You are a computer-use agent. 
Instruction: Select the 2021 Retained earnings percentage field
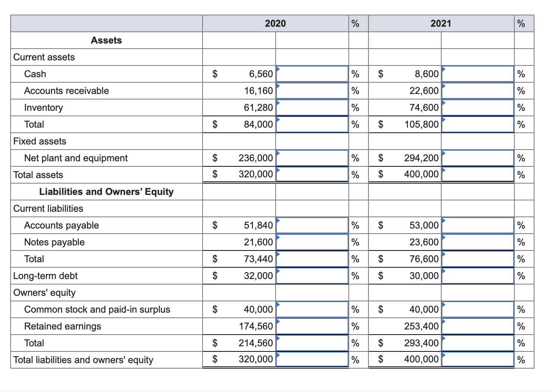478,326
